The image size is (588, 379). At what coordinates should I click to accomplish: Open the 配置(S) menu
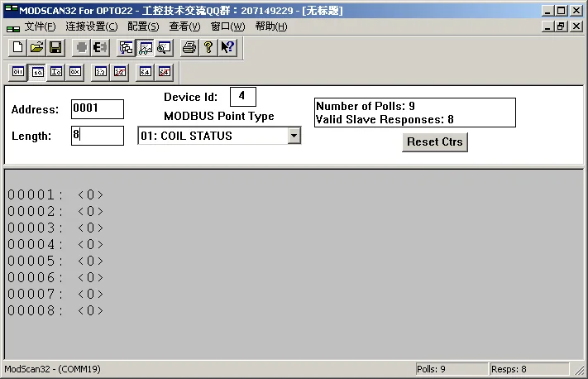[x=142, y=26]
